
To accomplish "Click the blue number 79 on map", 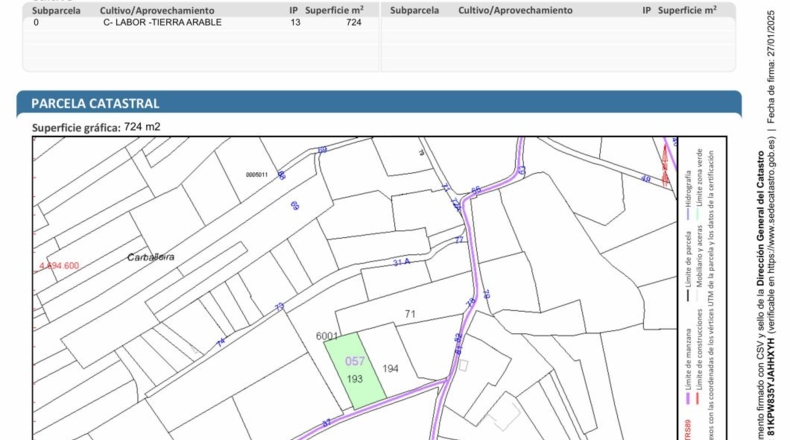I will [486, 293].
